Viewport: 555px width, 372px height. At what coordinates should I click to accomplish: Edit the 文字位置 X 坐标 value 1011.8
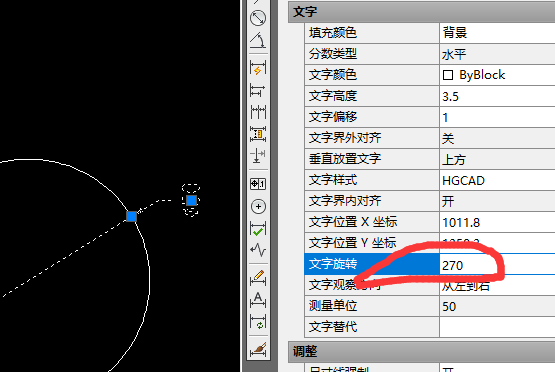pyautogui.click(x=497, y=222)
